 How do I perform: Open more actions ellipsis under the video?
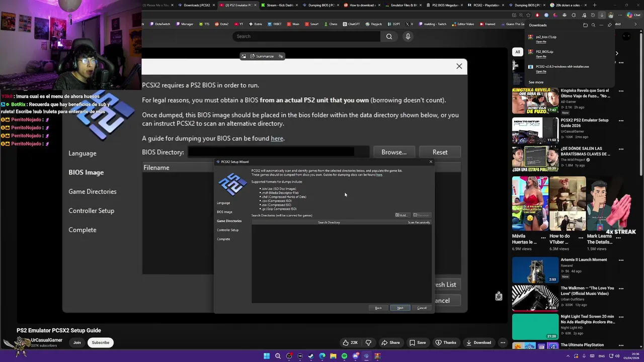point(503,342)
